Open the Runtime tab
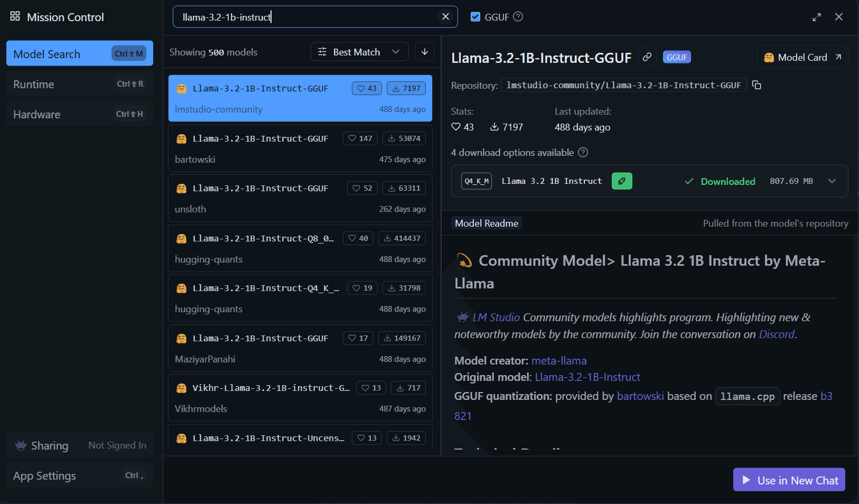Image resolution: width=859 pixels, height=504 pixels. click(79, 85)
